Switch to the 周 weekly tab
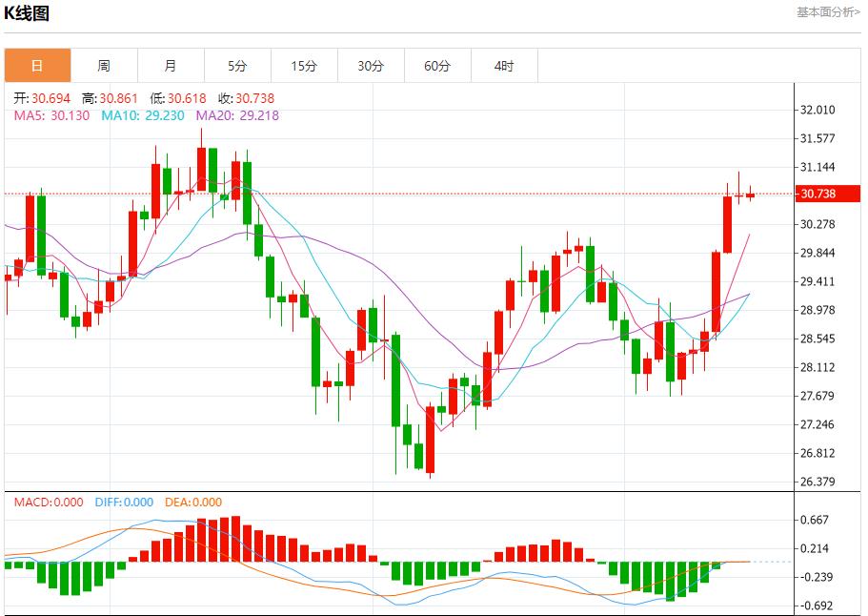Image resolution: width=868 pixels, height=616 pixels. (x=104, y=66)
